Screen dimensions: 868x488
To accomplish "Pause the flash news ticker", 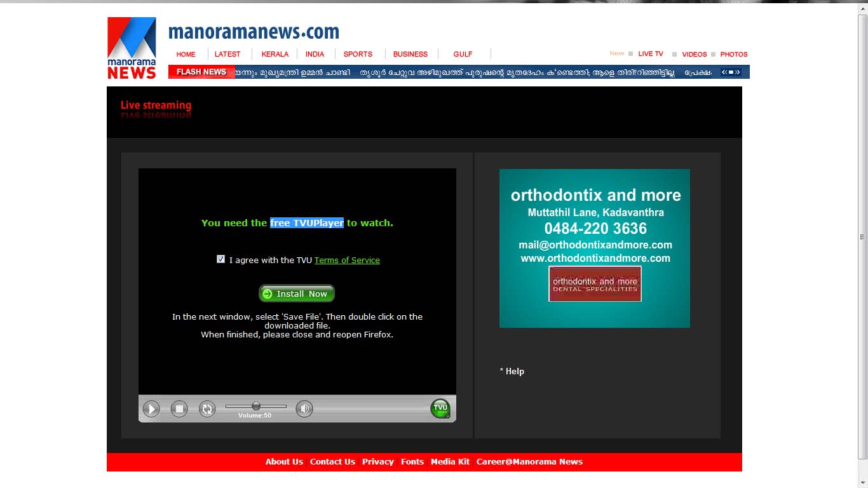I will (731, 72).
